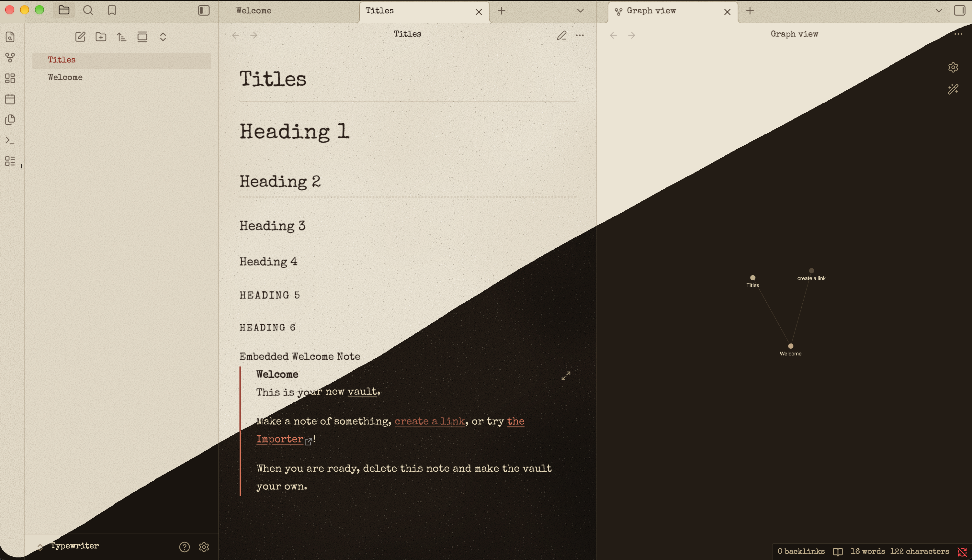The image size is (972, 560).
Task: Open the file explorer folder icon
Action: pyautogui.click(x=64, y=10)
